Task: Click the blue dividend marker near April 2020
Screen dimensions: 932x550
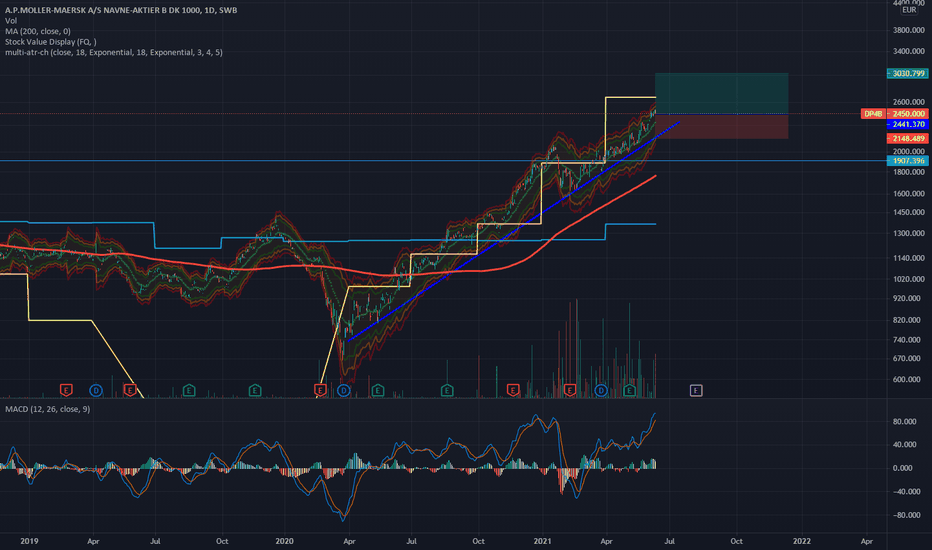Action: (x=344, y=391)
